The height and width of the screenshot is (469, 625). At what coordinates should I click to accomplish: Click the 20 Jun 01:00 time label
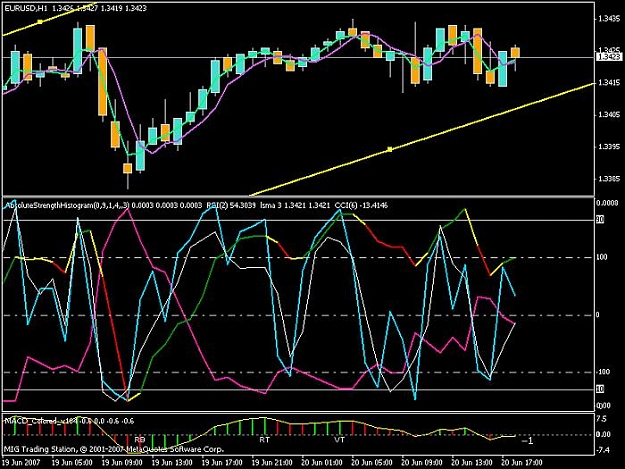(322, 463)
